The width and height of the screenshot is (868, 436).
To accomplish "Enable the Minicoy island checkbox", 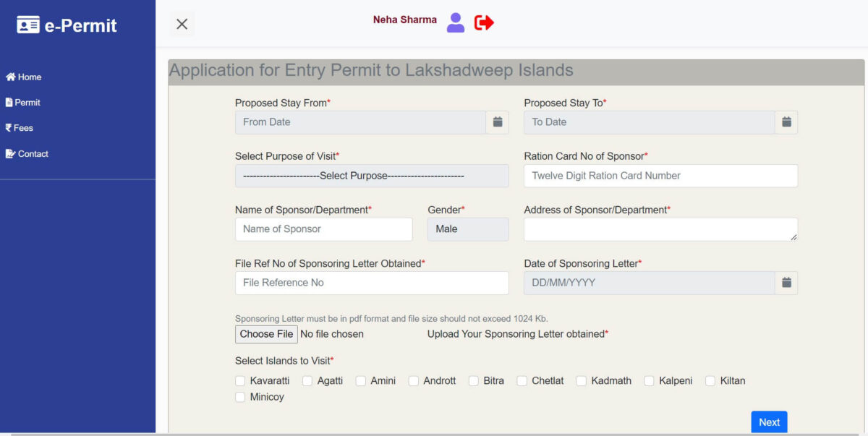I will (x=239, y=397).
